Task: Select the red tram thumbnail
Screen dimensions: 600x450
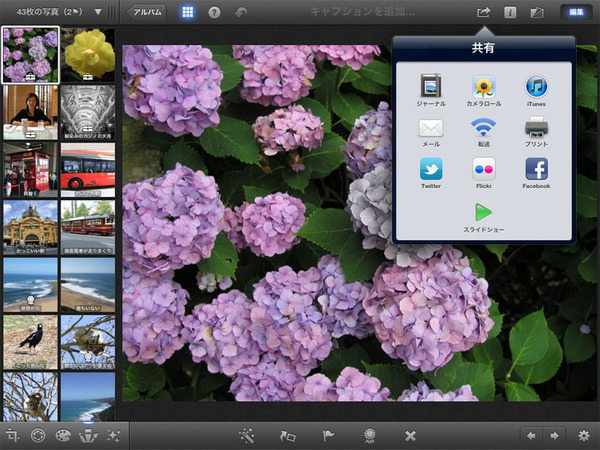Action: [x=88, y=227]
